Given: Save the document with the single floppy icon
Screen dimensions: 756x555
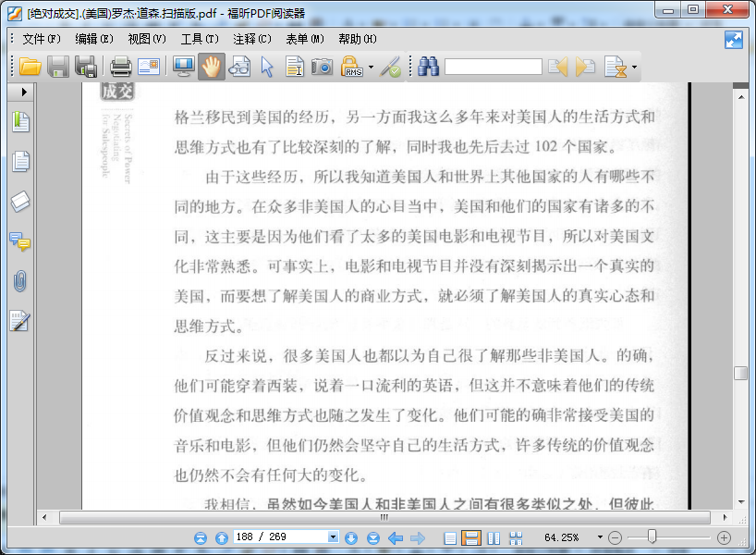Looking at the screenshot, I should 58,67.
